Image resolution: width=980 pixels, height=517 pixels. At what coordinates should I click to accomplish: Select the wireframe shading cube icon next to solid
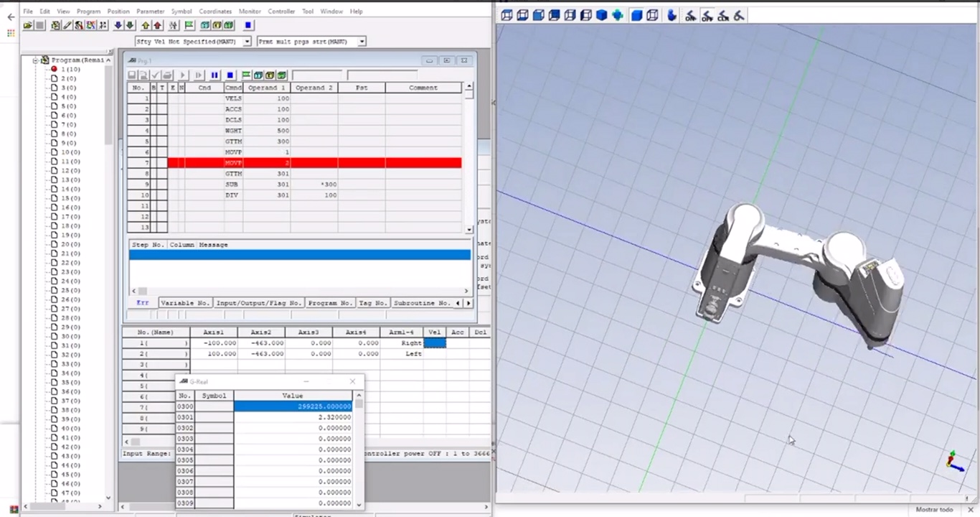coord(652,15)
